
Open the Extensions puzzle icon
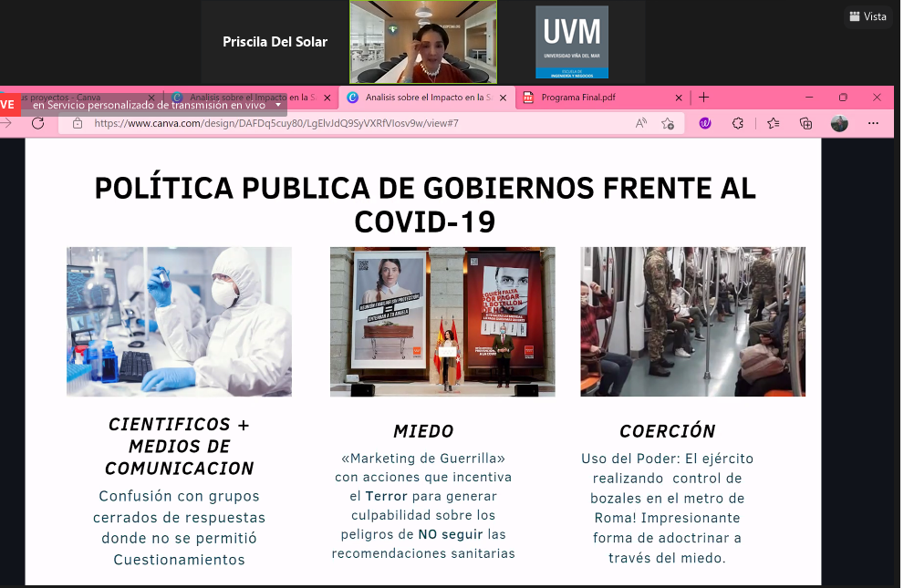(737, 123)
